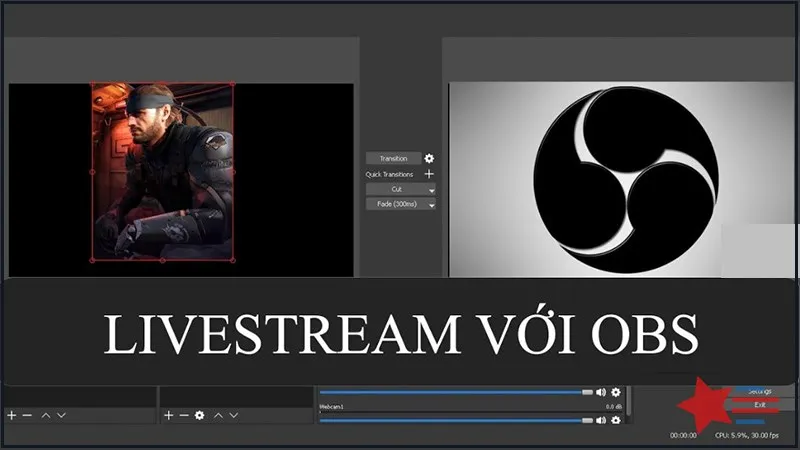The width and height of the screenshot is (800, 450).
Task: Add a scene using the Scenes panel plus icon
Action: (x=11, y=415)
